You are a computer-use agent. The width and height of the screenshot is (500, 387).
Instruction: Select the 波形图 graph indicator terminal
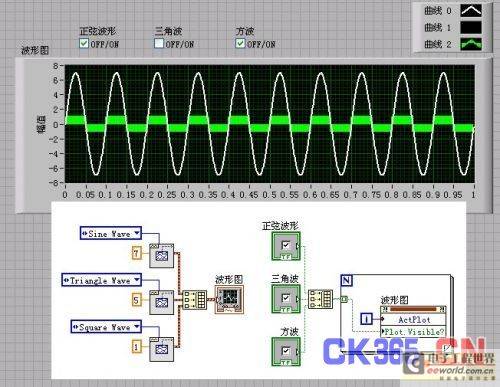point(230,299)
